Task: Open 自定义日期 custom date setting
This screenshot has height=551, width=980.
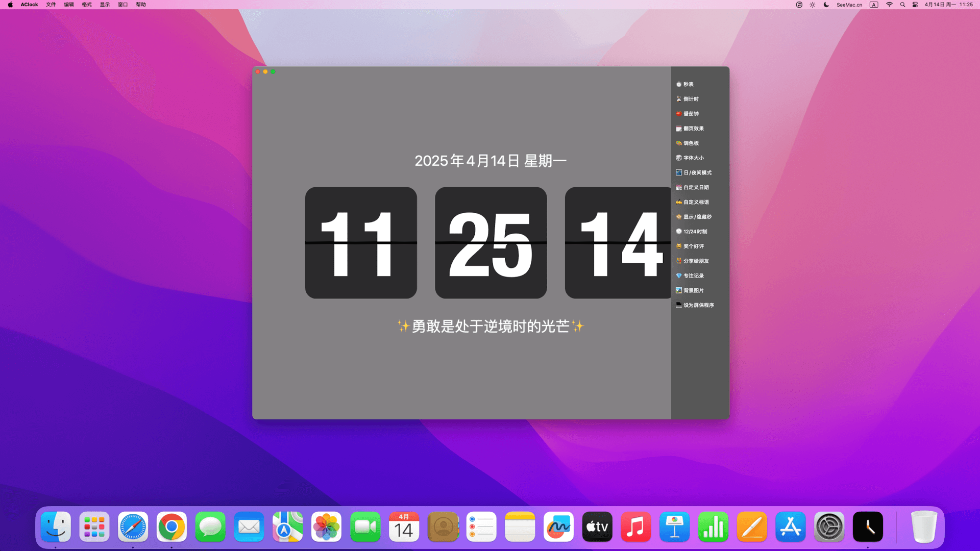Action: point(696,188)
